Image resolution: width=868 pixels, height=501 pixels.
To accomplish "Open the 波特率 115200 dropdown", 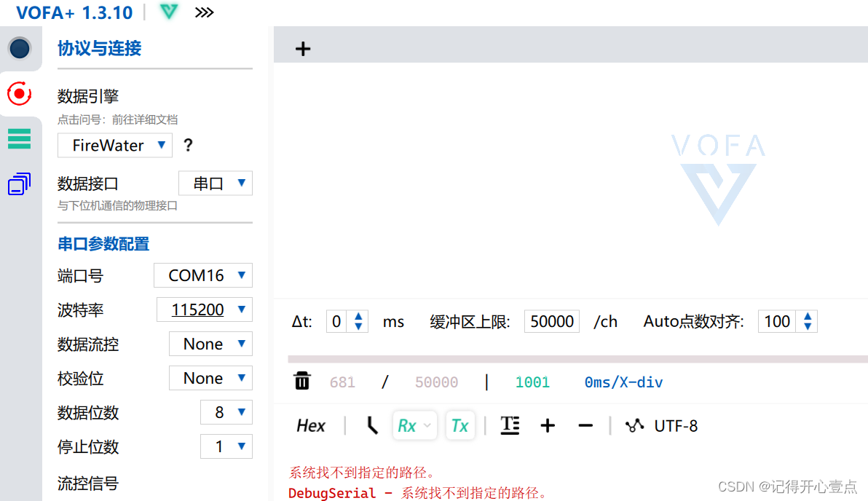I will pyautogui.click(x=205, y=309).
